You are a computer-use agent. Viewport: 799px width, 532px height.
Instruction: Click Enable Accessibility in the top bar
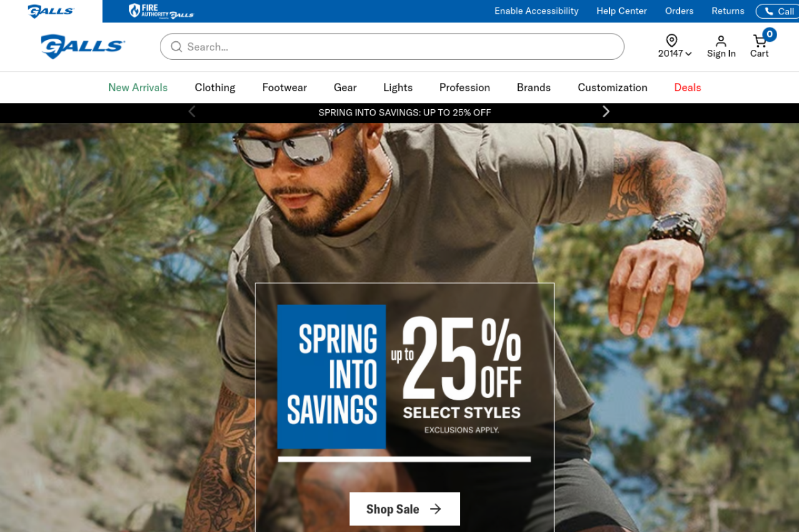(536, 11)
